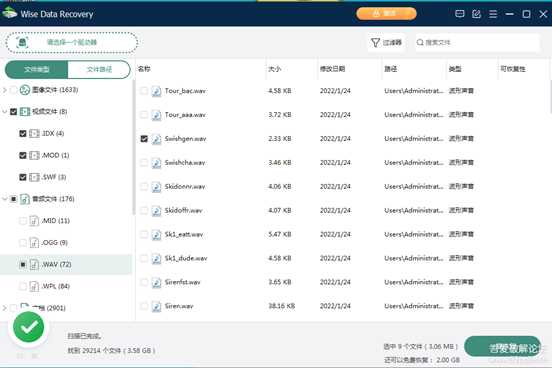Screen dimensions: 552x368
Task: Click the Wise Data Recovery logo icon
Action: tap(10, 13)
